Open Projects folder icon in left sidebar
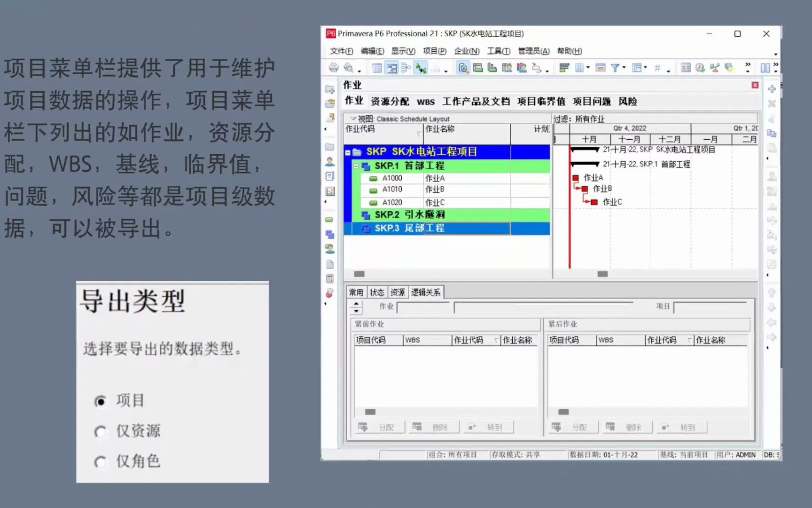Viewport: 812px width, 508px height. coord(330,147)
